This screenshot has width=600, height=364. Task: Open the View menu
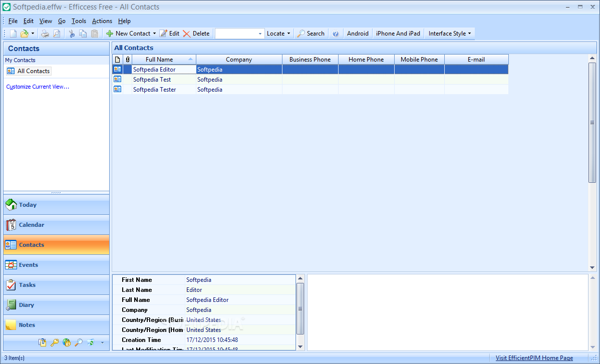click(x=46, y=21)
